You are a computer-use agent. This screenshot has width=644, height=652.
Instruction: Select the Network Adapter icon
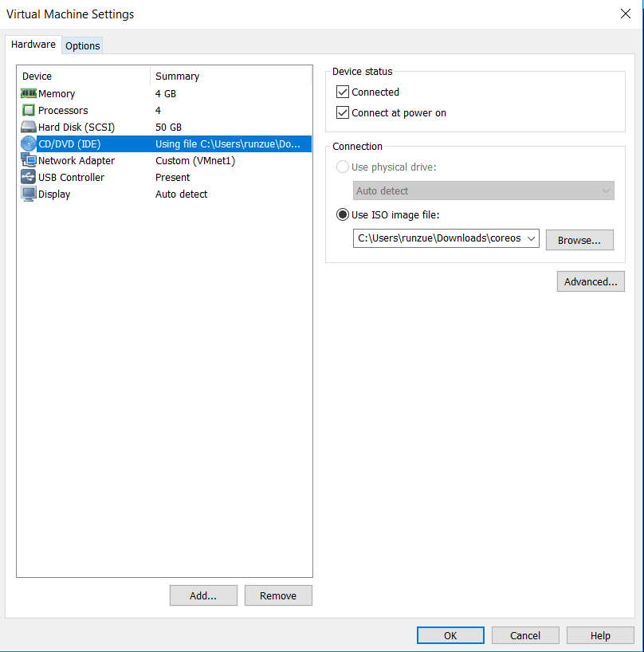pos(28,160)
